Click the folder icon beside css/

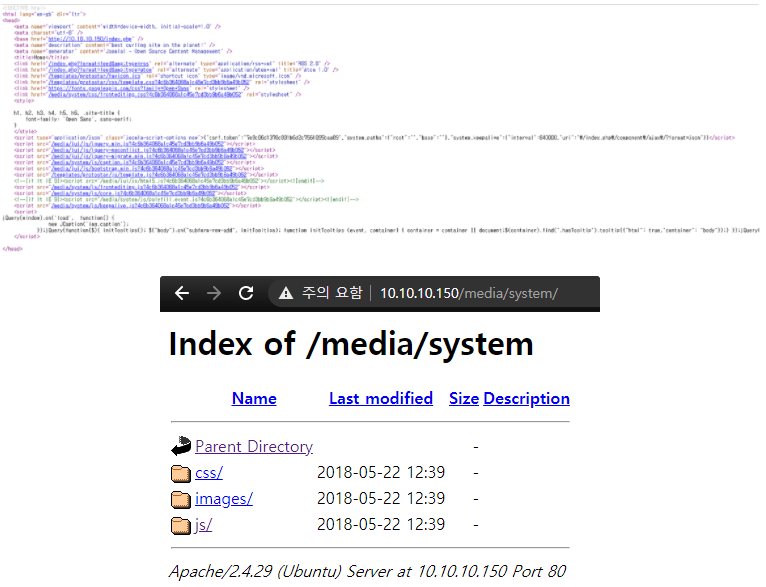pos(181,473)
